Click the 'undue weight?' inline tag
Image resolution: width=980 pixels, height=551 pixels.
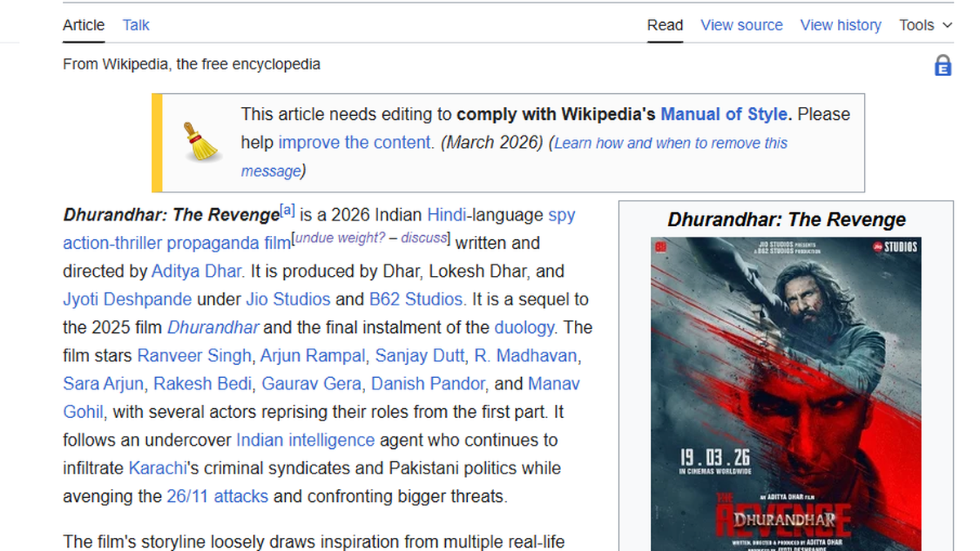point(339,238)
